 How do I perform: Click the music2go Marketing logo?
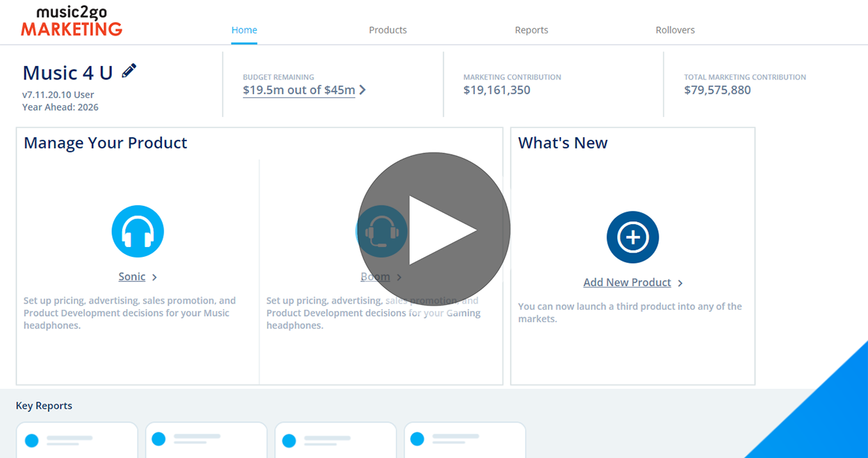tap(72, 22)
